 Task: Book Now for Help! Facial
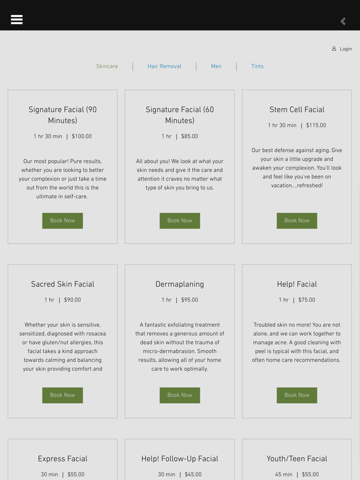pyautogui.click(x=297, y=395)
